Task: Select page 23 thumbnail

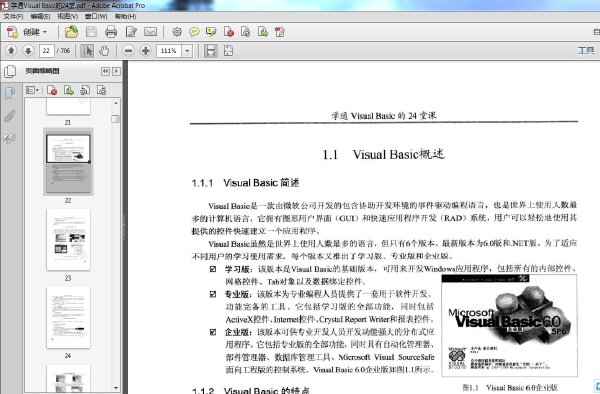Action: pos(68,239)
